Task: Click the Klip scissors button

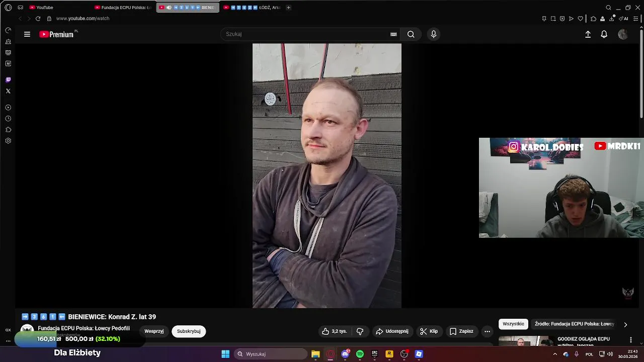Action: point(429,331)
